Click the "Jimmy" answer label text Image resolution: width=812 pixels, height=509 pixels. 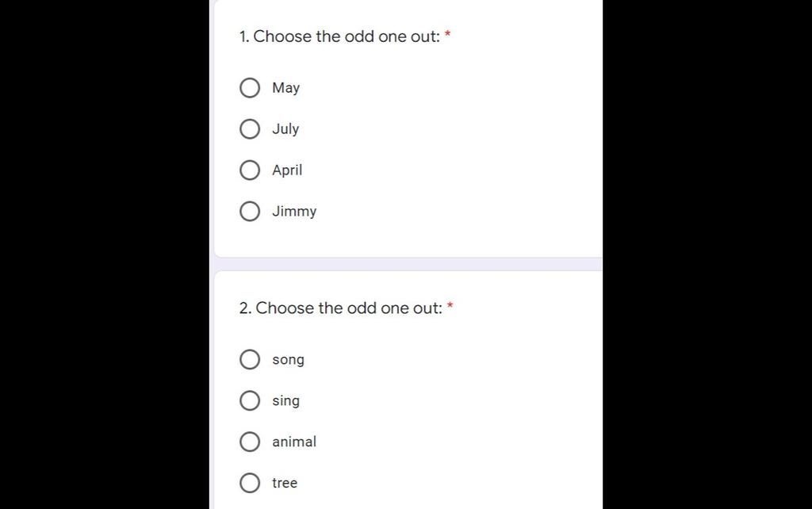coord(294,212)
